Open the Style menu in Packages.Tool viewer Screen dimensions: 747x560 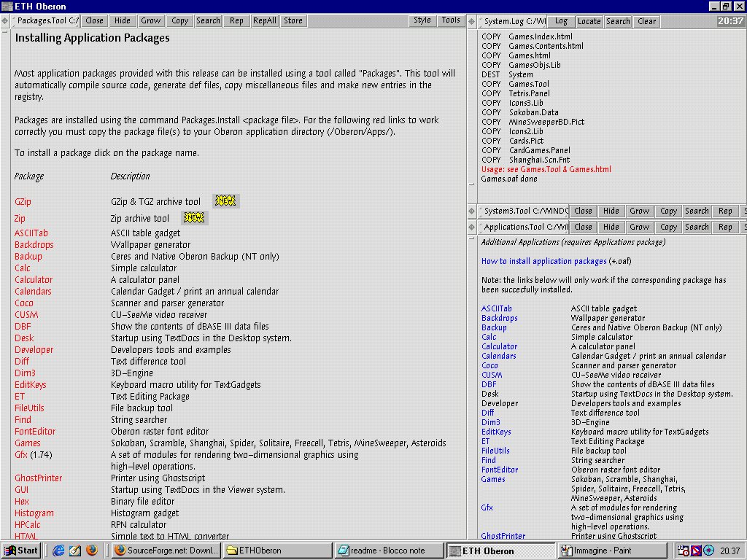click(x=422, y=20)
